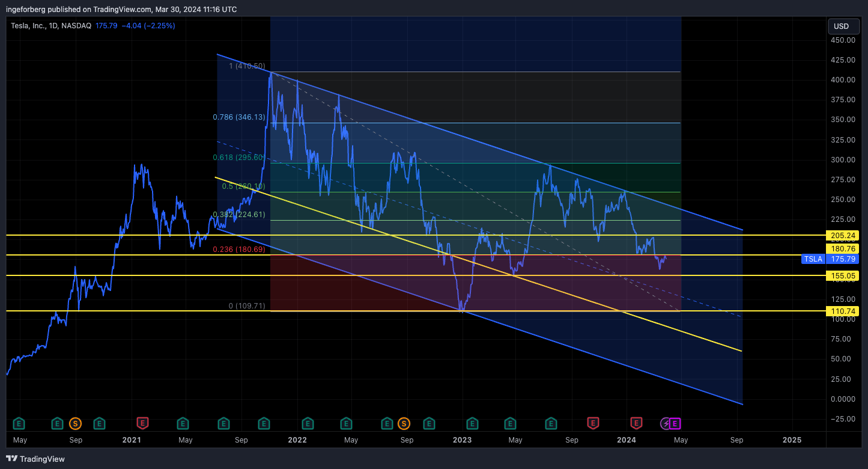Click the 300.00 price axis value

coord(843,160)
